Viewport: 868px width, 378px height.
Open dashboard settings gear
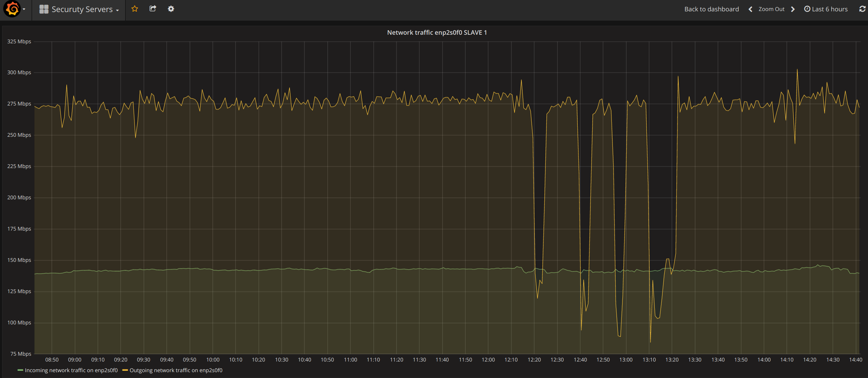click(x=171, y=9)
